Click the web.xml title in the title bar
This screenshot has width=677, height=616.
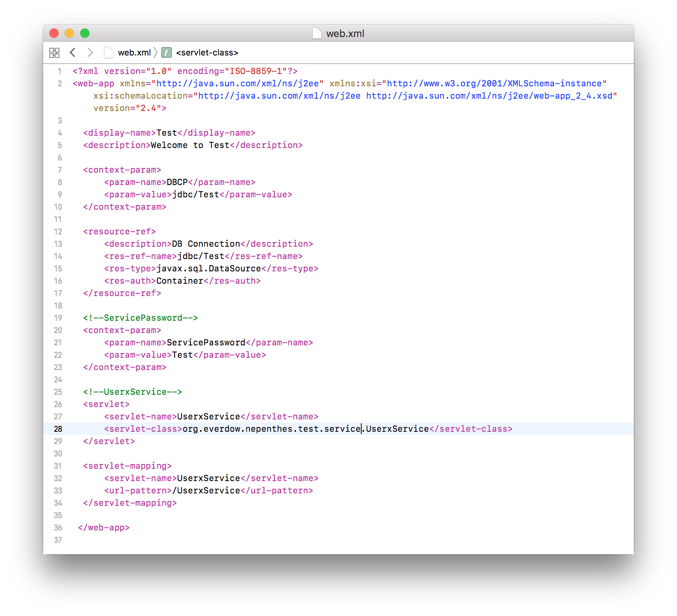pyautogui.click(x=345, y=34)
